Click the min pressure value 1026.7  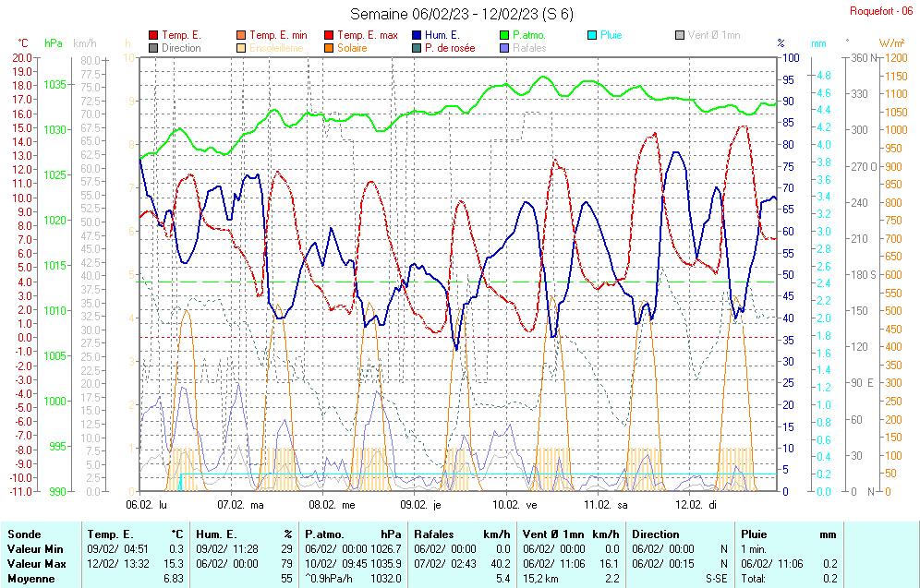pyautogui.click(x=386, y=548)
